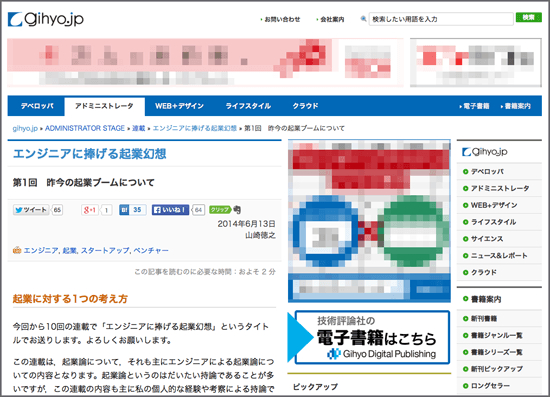Open 書籍案内 in the right sidebar
The width and height of the screenshot is (550, 397).
click(x=486, y=299)
